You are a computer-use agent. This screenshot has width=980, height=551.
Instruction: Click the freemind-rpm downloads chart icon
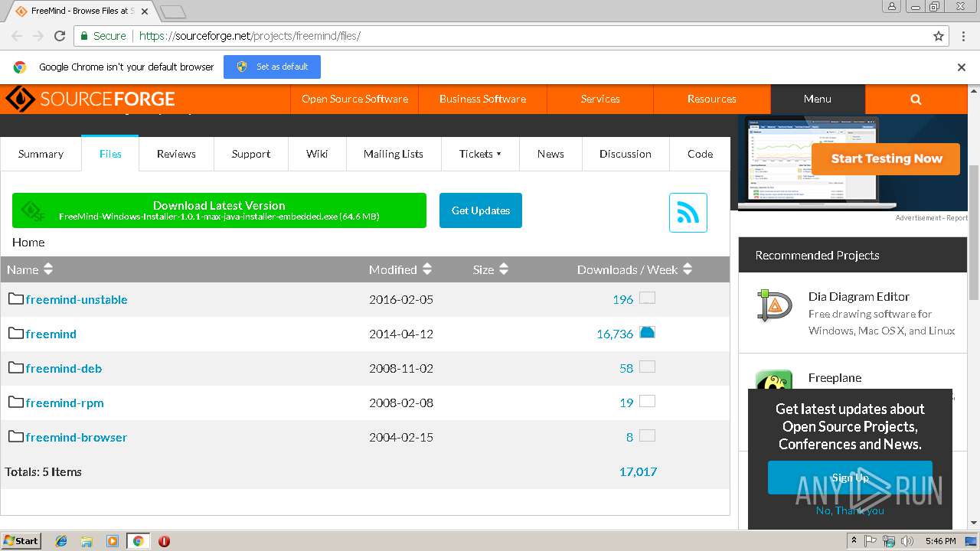pyautogui.click(x=647, y=401)
